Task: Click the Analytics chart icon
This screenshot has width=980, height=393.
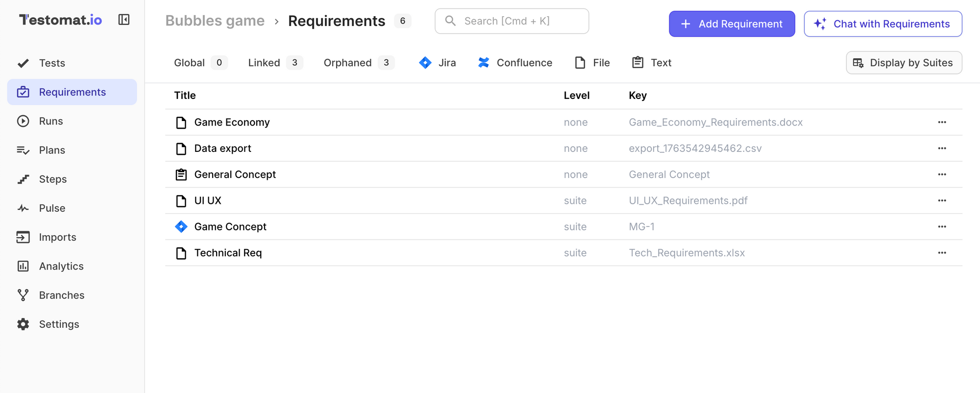Action: [x=23, y=266]
